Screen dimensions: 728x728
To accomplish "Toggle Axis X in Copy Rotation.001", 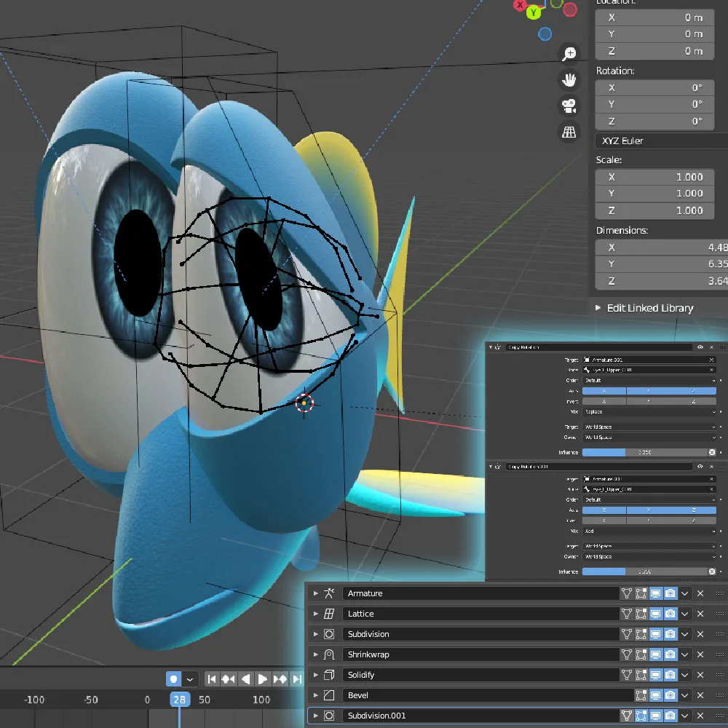I will pos(604,510).
